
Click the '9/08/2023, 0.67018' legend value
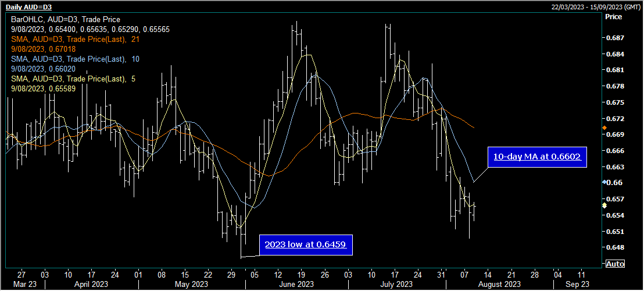tap(44, 49)
